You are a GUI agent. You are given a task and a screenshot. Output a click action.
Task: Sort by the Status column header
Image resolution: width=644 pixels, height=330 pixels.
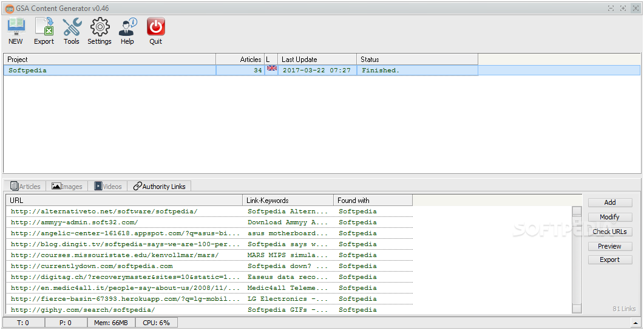(417, 59)
